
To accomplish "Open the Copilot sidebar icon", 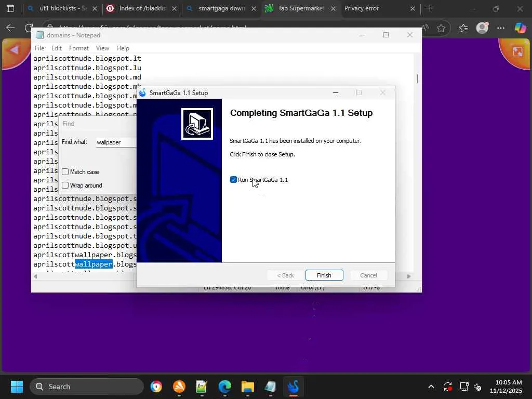I will [520, 28].
